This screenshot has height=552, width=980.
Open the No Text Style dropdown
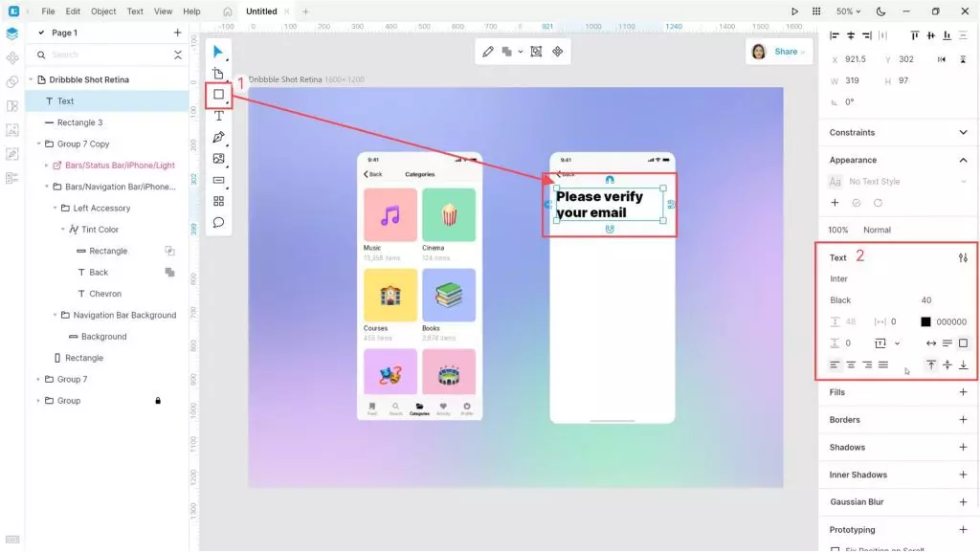pyautogui.click(x=898, y=182)
